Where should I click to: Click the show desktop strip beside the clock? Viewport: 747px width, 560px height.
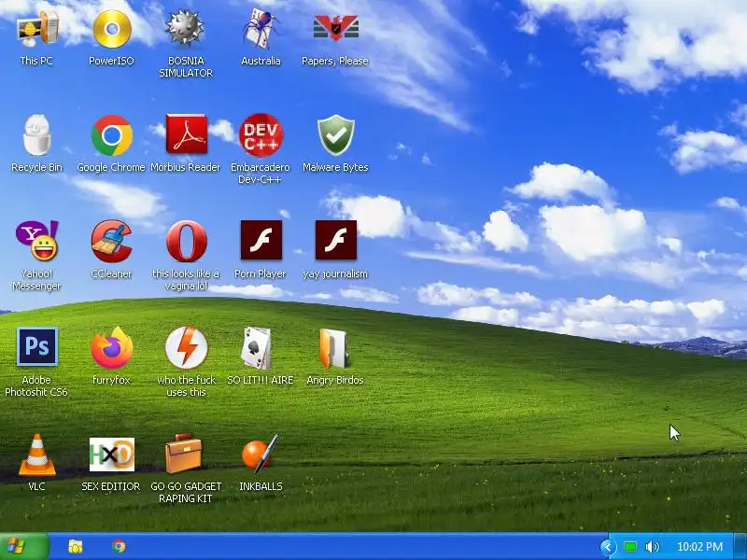coord(740,546)
